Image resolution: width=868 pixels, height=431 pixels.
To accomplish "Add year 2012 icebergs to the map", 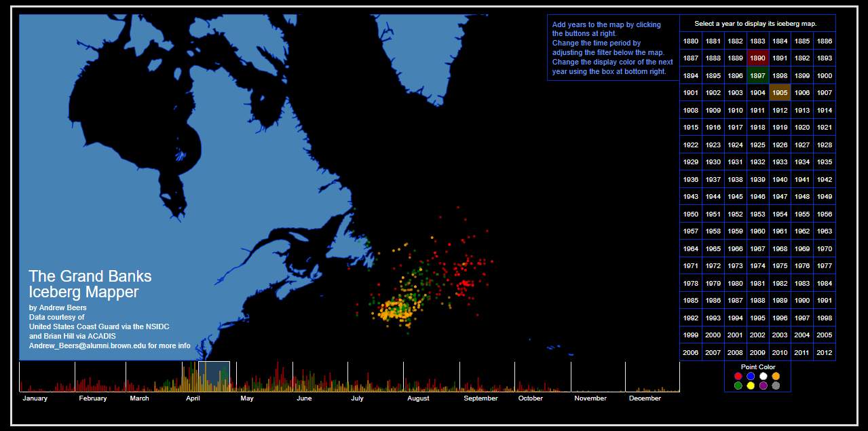I will tap(823, 352).
